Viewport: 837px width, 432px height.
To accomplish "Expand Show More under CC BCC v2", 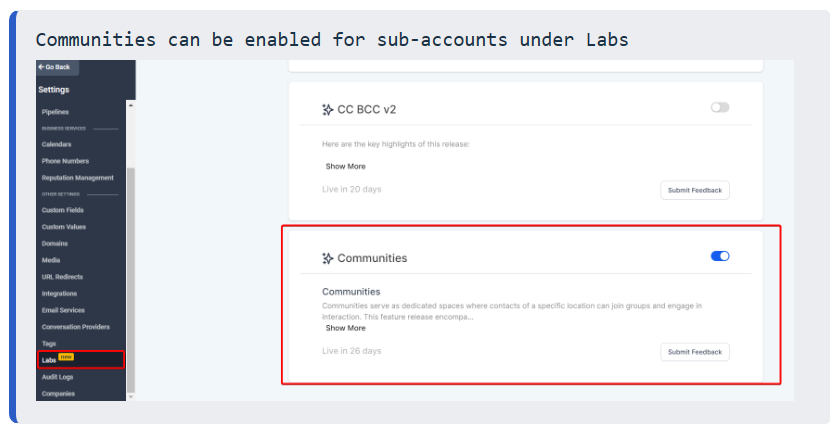I will [x=346, y=167].
